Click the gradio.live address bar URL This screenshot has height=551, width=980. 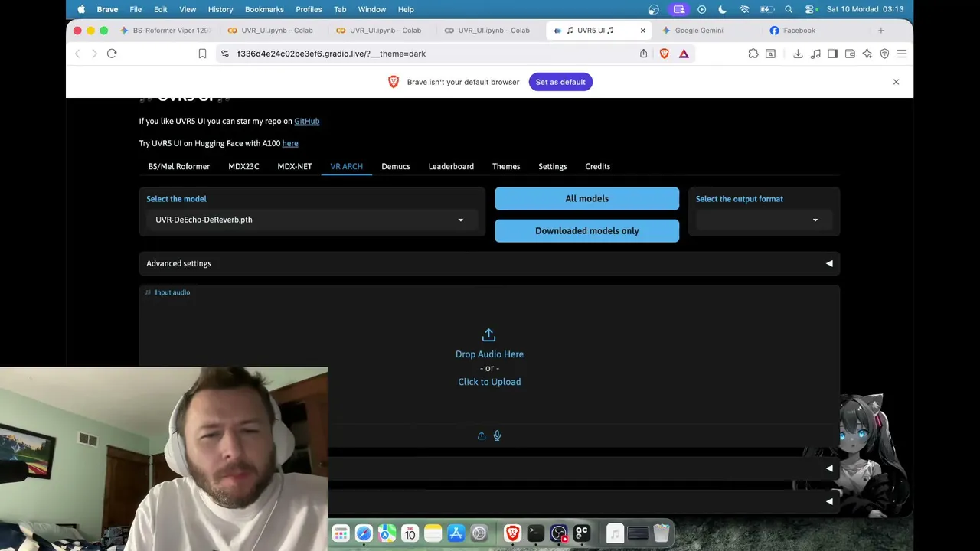click(x=332, y=54)
